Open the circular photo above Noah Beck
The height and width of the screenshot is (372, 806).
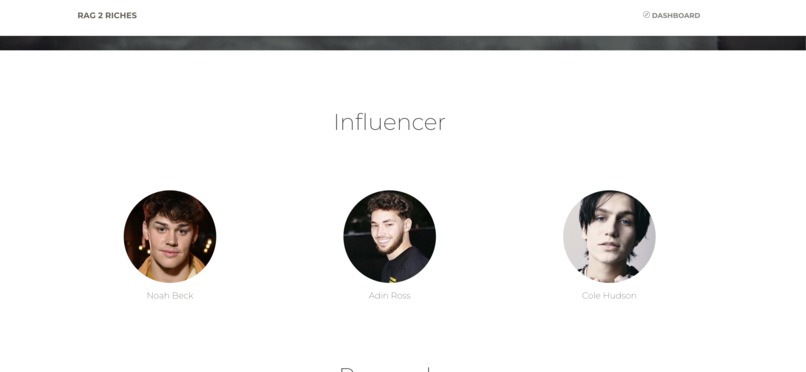coord(170,236)
